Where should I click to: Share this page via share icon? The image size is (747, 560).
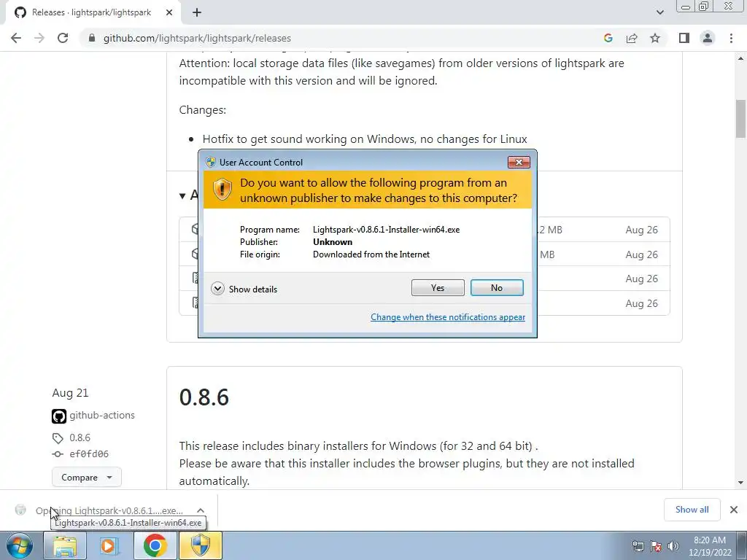632,38
